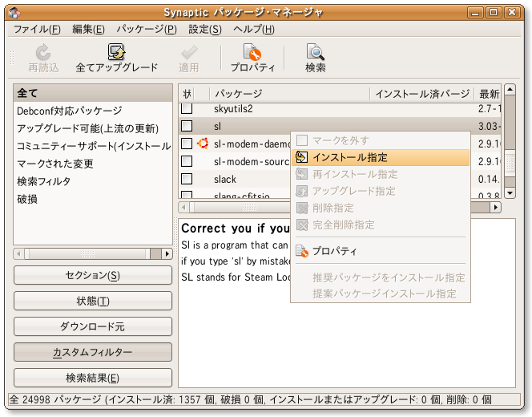Toggle checkbox for skyutils2 package
The width and height of the screenshot is (532, 417).
(187, 109)
